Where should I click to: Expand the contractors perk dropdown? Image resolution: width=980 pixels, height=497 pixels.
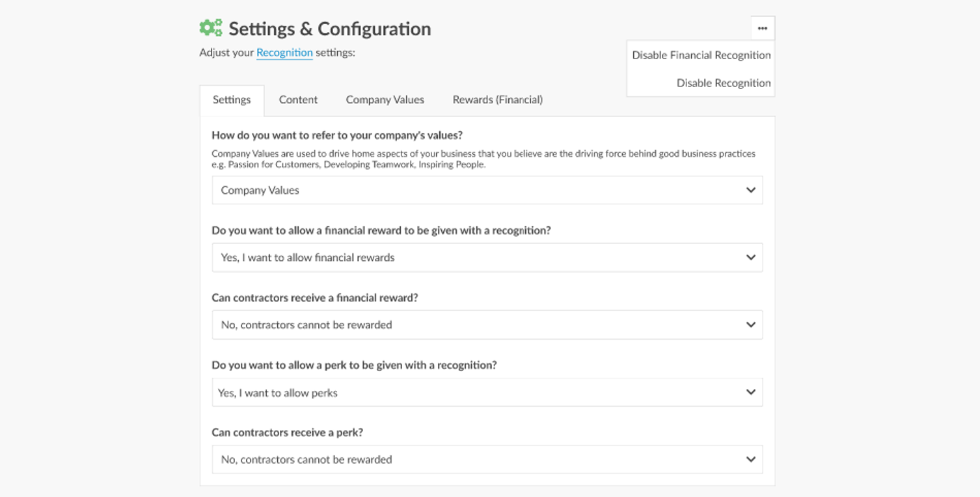[x=487, y=460]
